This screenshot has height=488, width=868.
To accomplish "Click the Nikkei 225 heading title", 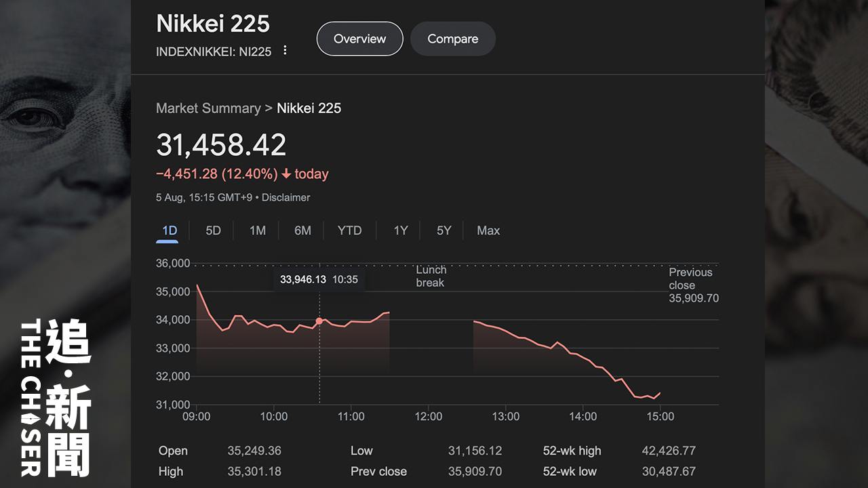I will (213, 24).
